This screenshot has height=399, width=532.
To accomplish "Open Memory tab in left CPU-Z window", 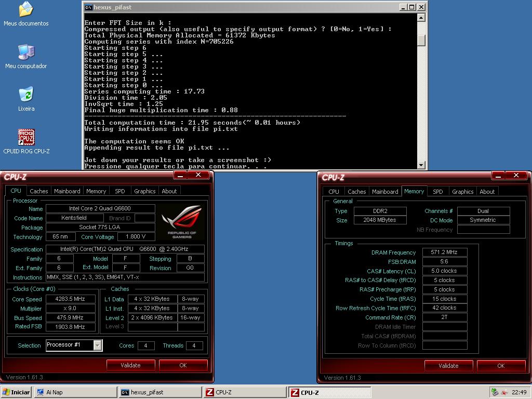I will click(x=96, y=191).
